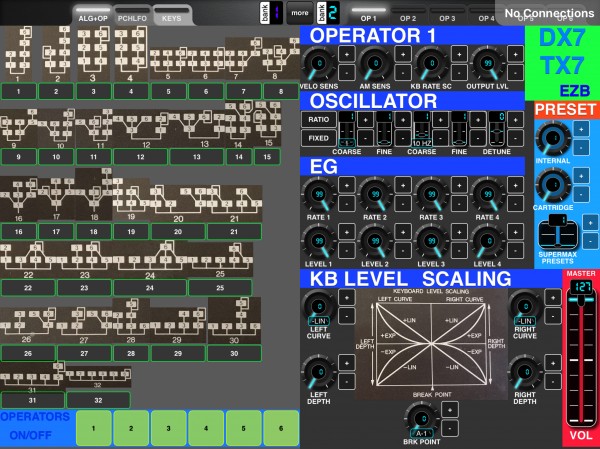Increase RATE 4 with plus button

pos(515,185)
